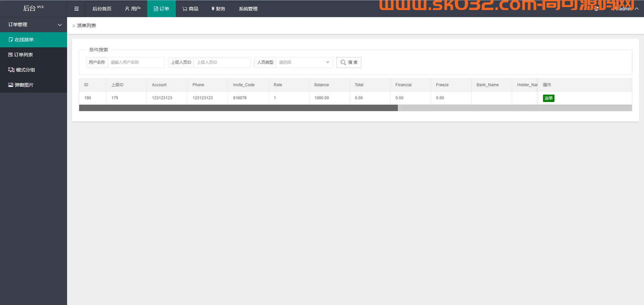The image size is (644, 305).
Task: Open 模式分组 in the sidebar
Action: click(34, 70)
